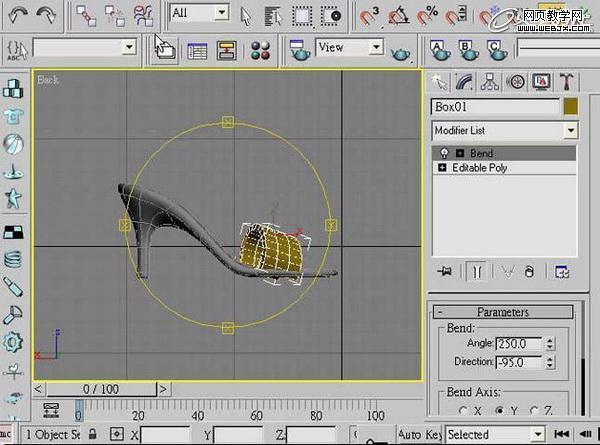Open the Material Editor spheres icon

pos(261,51)
